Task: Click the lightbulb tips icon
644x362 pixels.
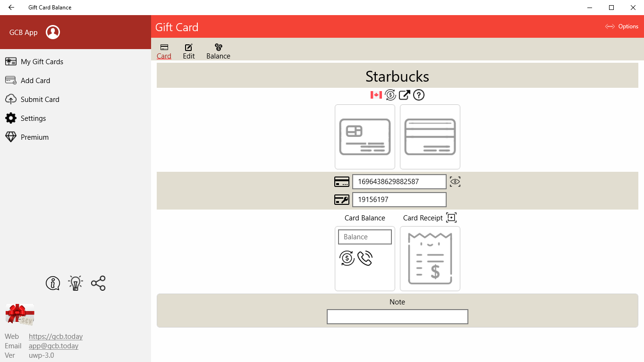Action: coord(76,283)
